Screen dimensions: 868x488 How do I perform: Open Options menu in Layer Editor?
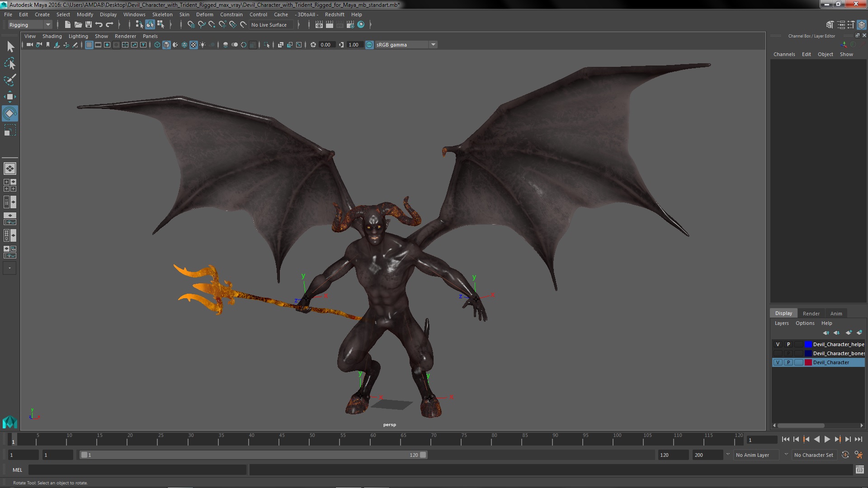pyautogui.click(x=805, y=323)
